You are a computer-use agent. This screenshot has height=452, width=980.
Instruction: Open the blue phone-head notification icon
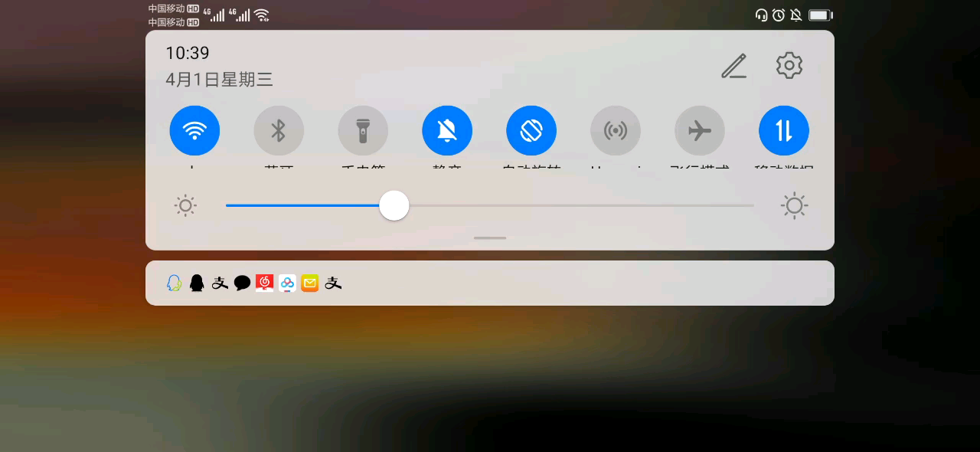pos(174,283)
